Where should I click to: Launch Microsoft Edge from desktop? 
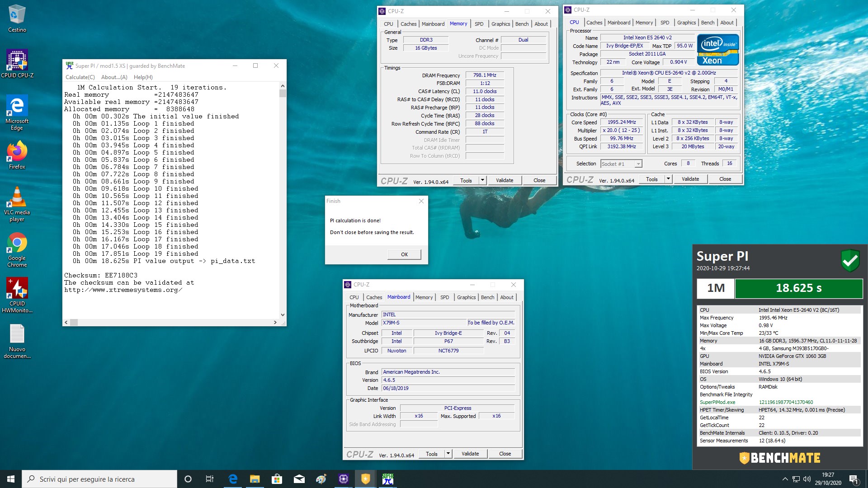[17, 113]
